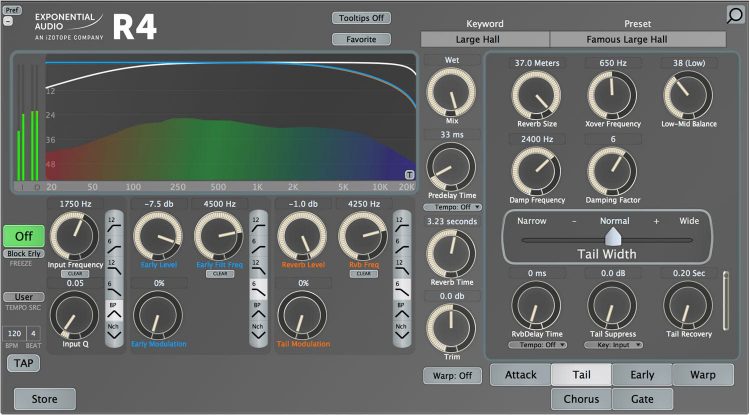This screenshot has width=750, height=415.
Task: Open Preset selector Famous Large Hall
Action: click(x=638, y=40)
